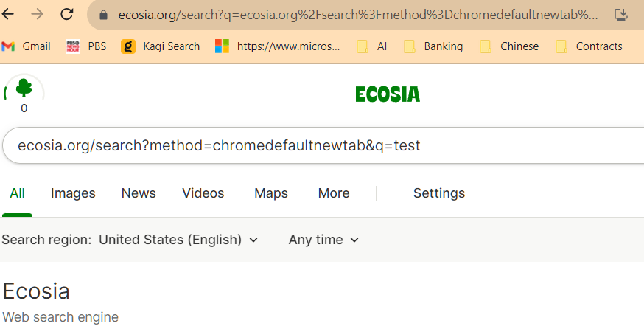Expand the Any time filter
This screenshot has height=329, width=644.
323,240
